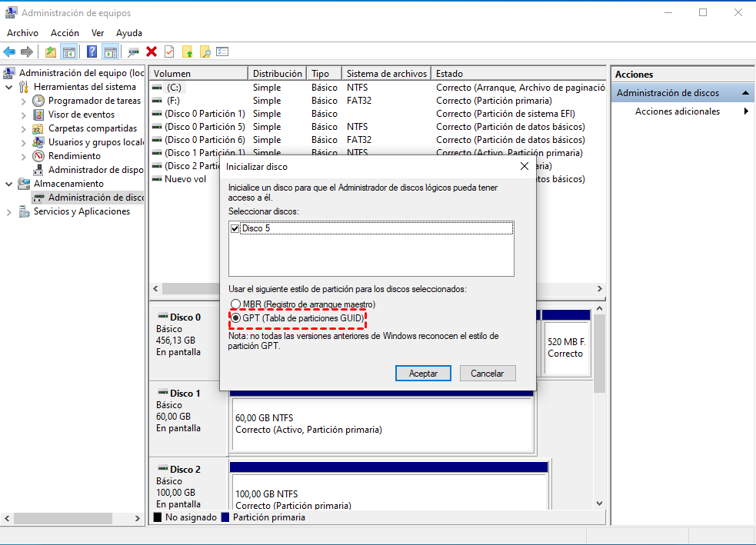Expand Programador de tareas node

point(24,101)
